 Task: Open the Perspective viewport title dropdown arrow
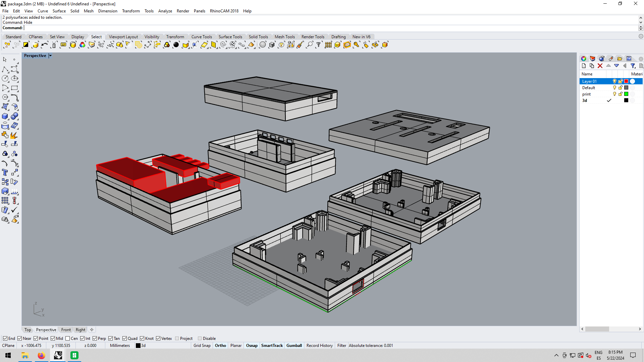(x=50, y=56)
